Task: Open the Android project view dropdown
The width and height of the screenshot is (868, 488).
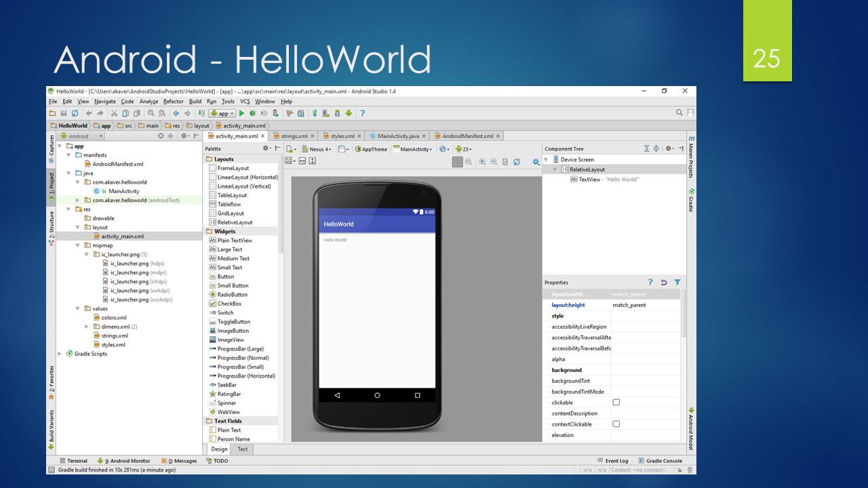Action: coord(82,136)
